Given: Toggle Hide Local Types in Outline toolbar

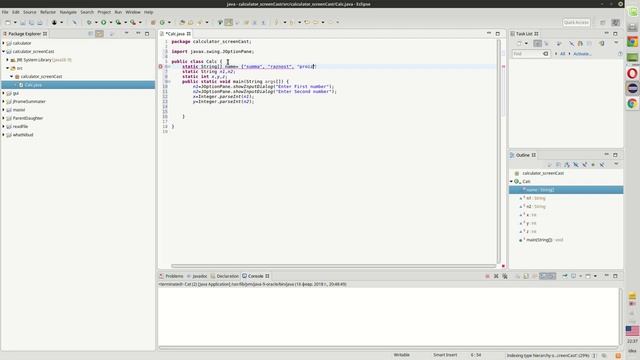Looking at the screenshot, I should [x=602, y=165].
